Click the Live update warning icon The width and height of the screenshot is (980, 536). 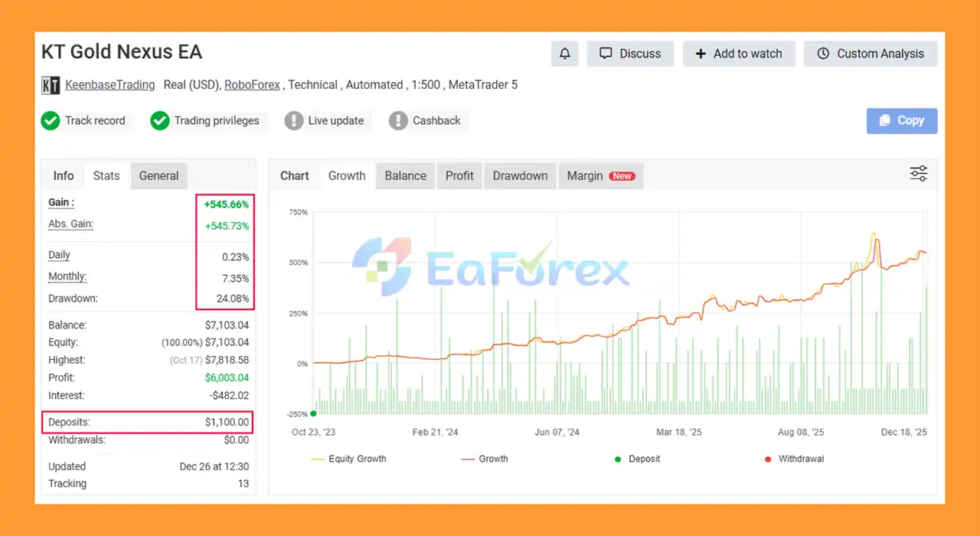(x=294, y=121)
